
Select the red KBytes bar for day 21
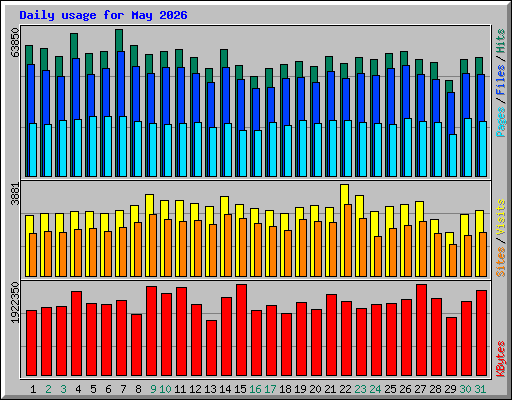pos(331,335)
